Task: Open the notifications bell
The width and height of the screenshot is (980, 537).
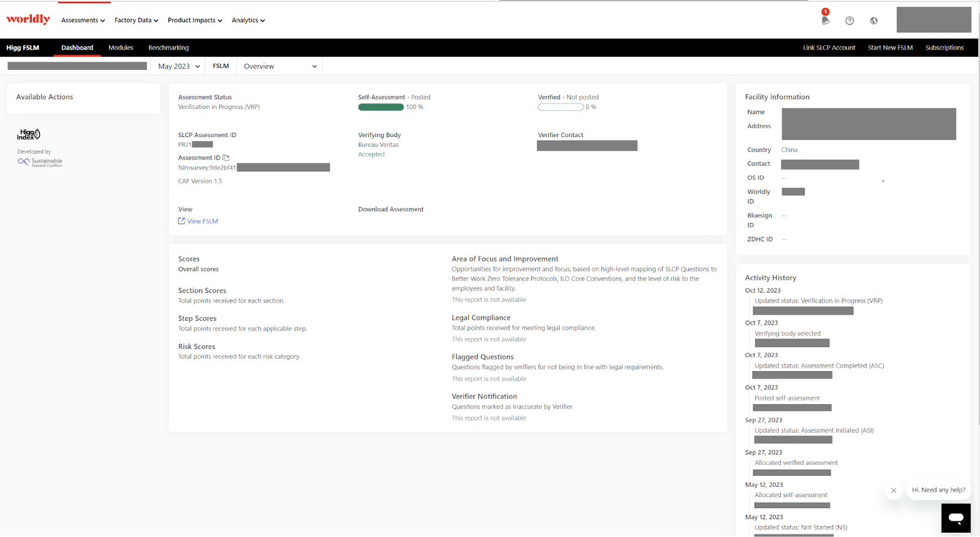Action: [825, 20]
